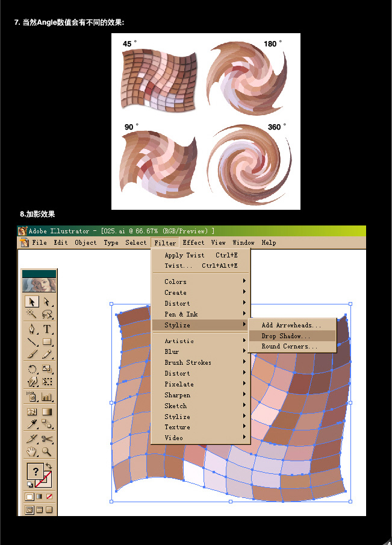The width and height of the screenshot is (392, 545).
Task: Choose the Rotate tool
Action: (x=31, y=369)
